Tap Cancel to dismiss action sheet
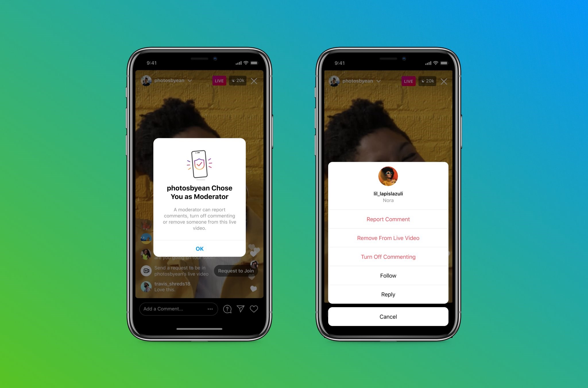 (388, 316)
